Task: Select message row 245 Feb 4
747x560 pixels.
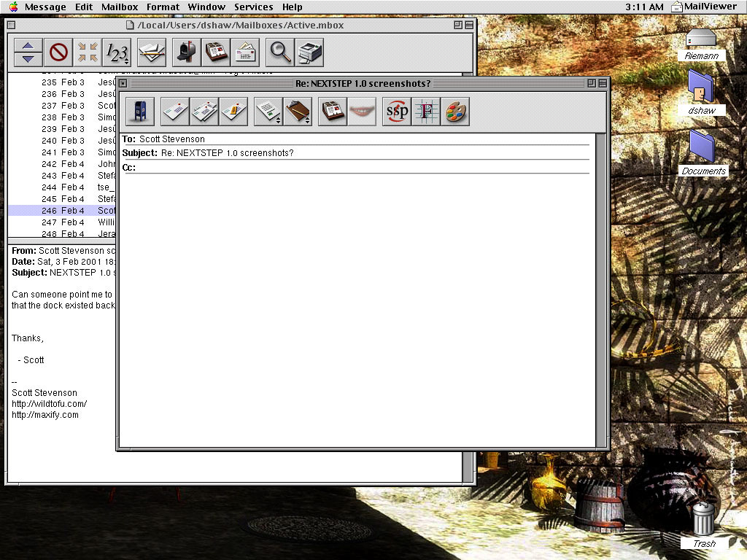Action: click(62, 199)
